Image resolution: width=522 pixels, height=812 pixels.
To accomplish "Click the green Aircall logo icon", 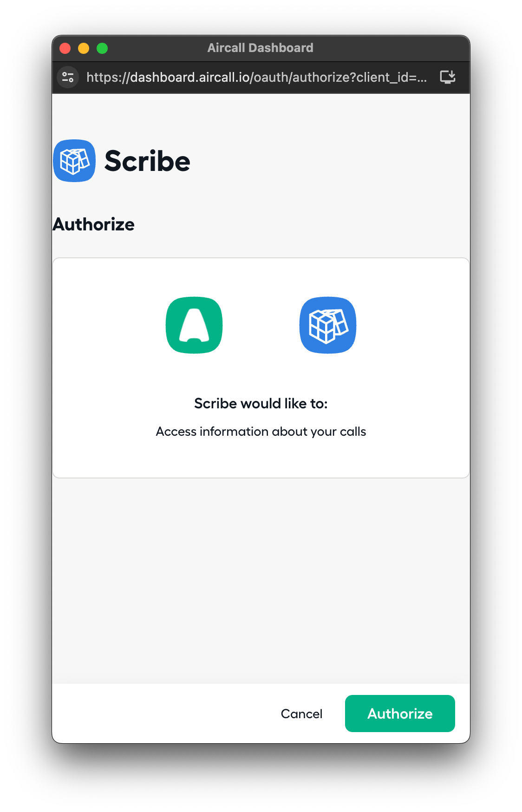I will tap(194, 325).
